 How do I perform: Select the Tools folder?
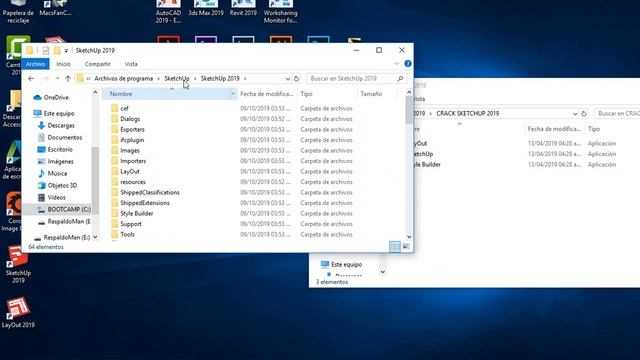pos(127,235)
